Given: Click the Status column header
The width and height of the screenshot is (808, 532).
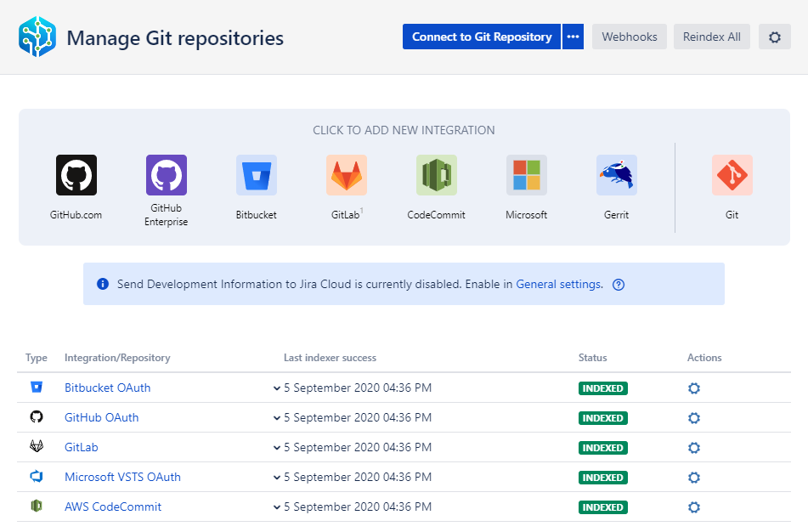Looking at the screenshot, I should click(x=592, y=358).
